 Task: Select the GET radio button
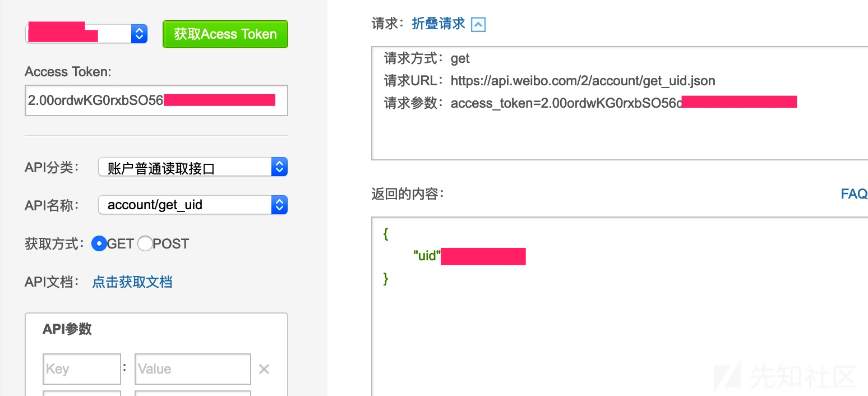pyautogui.click(x=99, y=243)
